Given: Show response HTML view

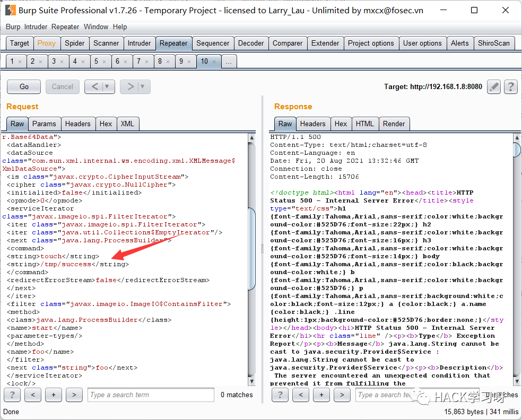Looking at the screenshot, I should coord(365,124).
